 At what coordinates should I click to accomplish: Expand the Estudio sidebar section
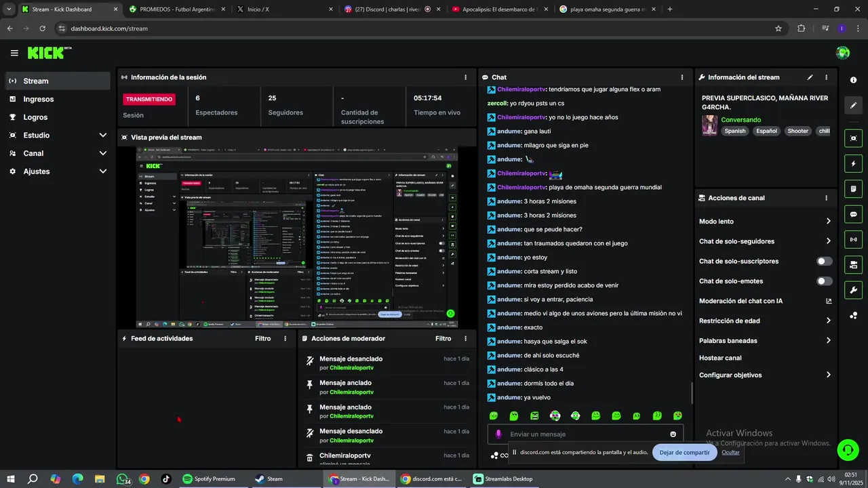click(x=58, y=135)
